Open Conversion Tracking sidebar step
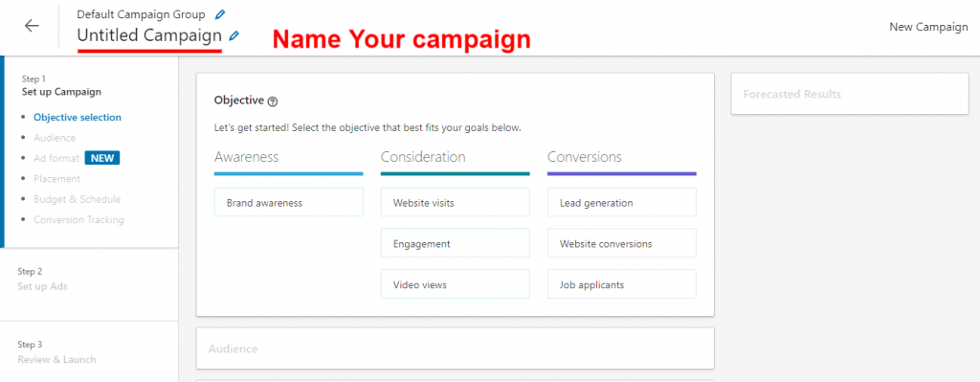The image size is (980, 382). tap(78, 220)
